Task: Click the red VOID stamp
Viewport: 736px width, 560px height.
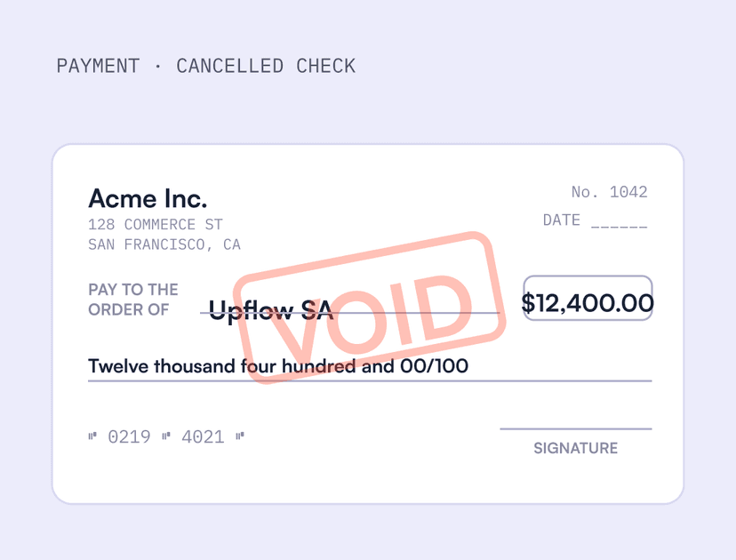Action: [x=370, y=308]
